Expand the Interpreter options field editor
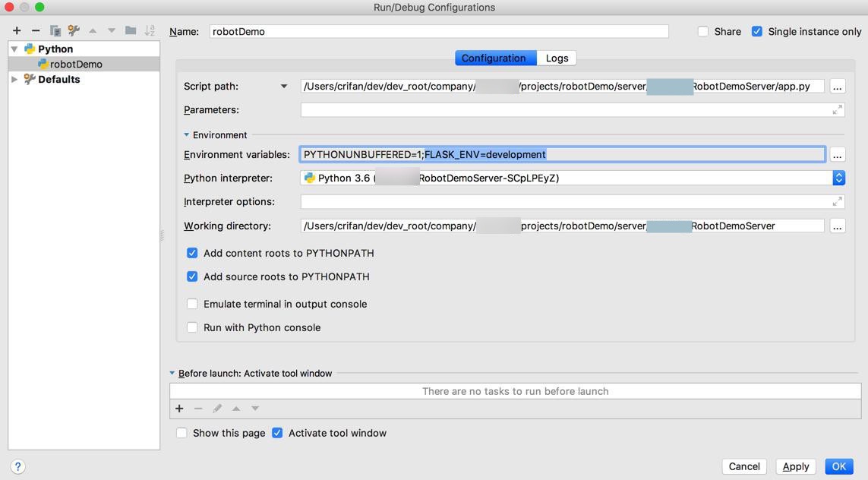The height and width of the screenshot is (480, 868). pyautogui.click(x=837, y=202)
